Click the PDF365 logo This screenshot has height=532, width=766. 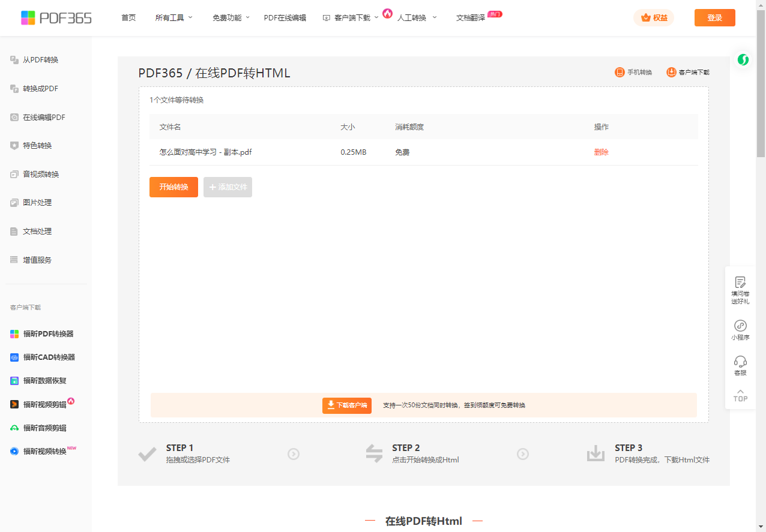tap(56, 18)
